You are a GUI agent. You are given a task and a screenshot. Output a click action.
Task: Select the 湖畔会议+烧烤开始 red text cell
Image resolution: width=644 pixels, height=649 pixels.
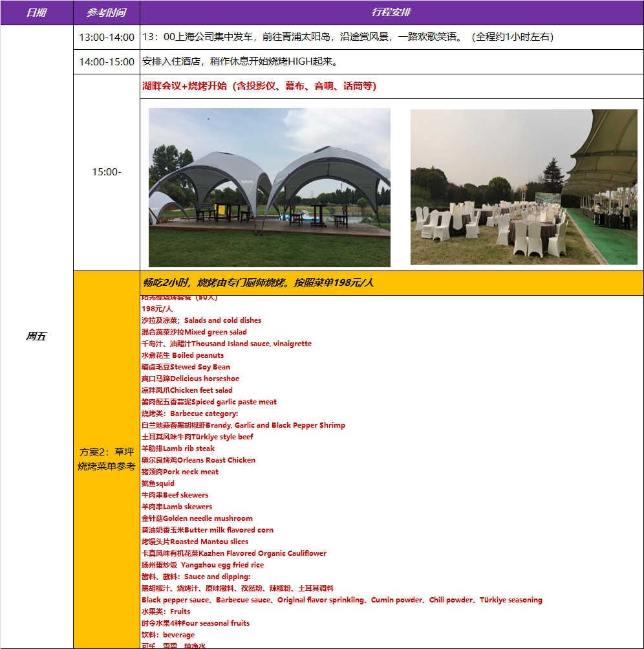click(259, 86)
